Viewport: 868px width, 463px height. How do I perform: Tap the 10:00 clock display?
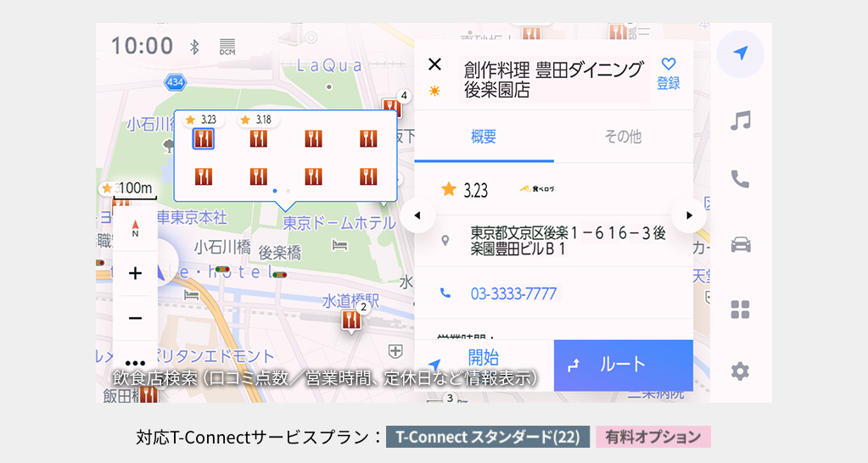(x=143, y=46)
